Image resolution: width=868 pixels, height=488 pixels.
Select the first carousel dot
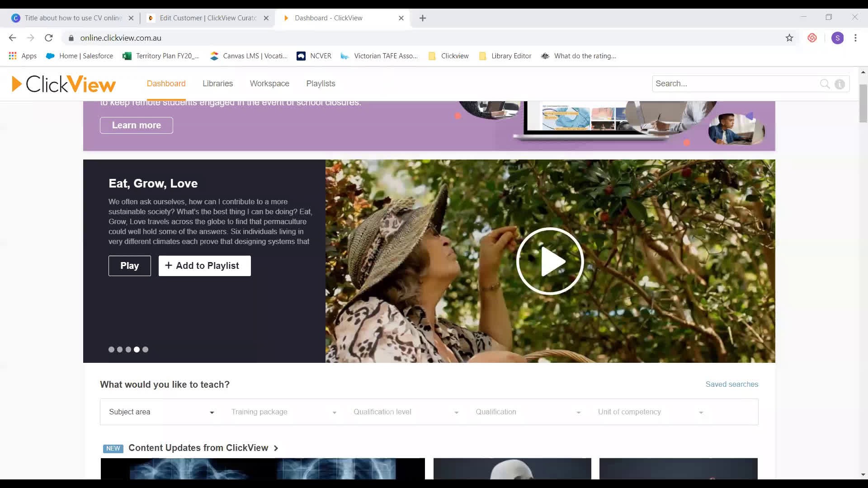point(111,349)
